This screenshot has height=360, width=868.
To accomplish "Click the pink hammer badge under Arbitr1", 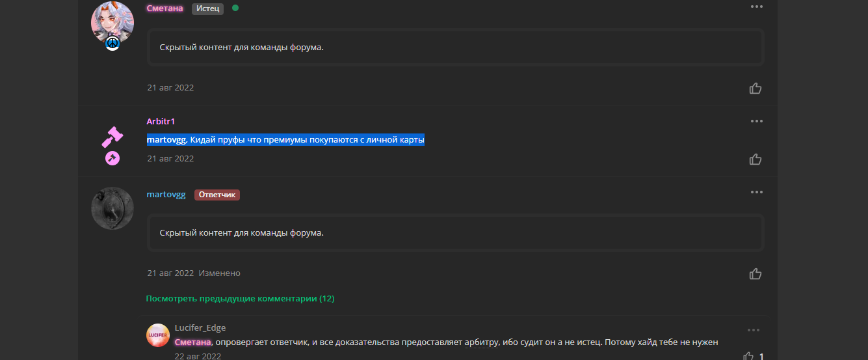I will pyautogui.click(x=112, y=158).
